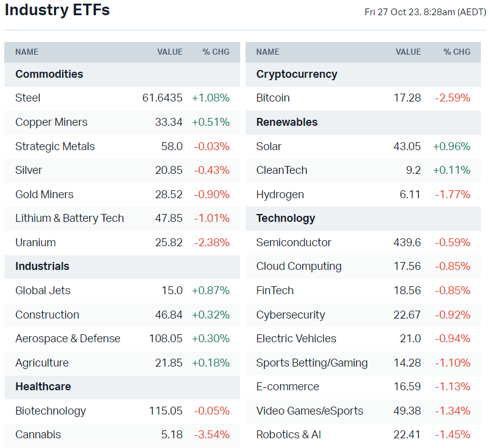
Task: Open the Semiconductor ETF row
Action: (294, 243)
